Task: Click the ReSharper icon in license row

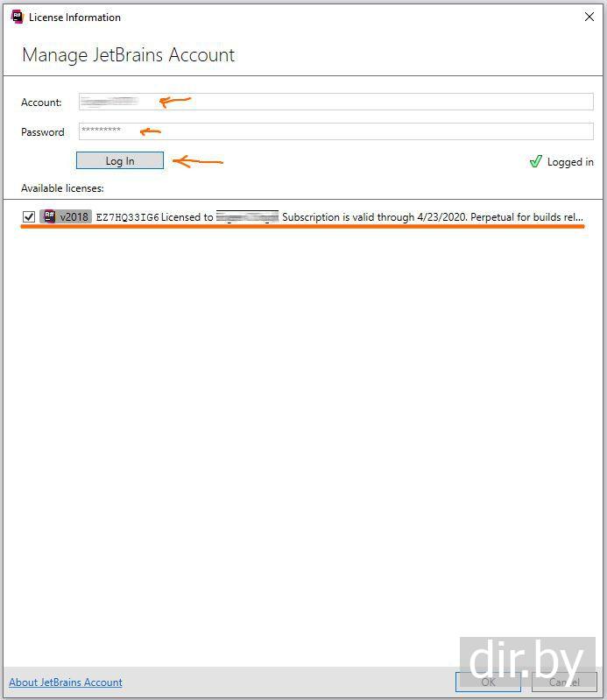Action: pos(50,216)
